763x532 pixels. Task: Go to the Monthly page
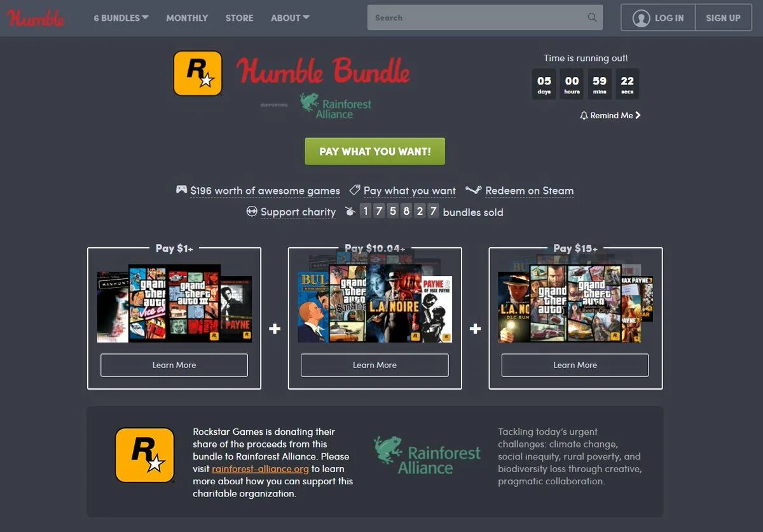pyautogui.click(x=187, y=18)
